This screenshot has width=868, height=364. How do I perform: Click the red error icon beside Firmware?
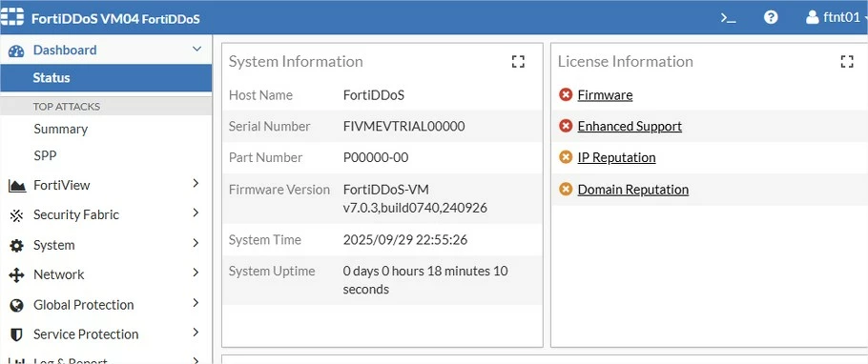(x=566, y=95)
